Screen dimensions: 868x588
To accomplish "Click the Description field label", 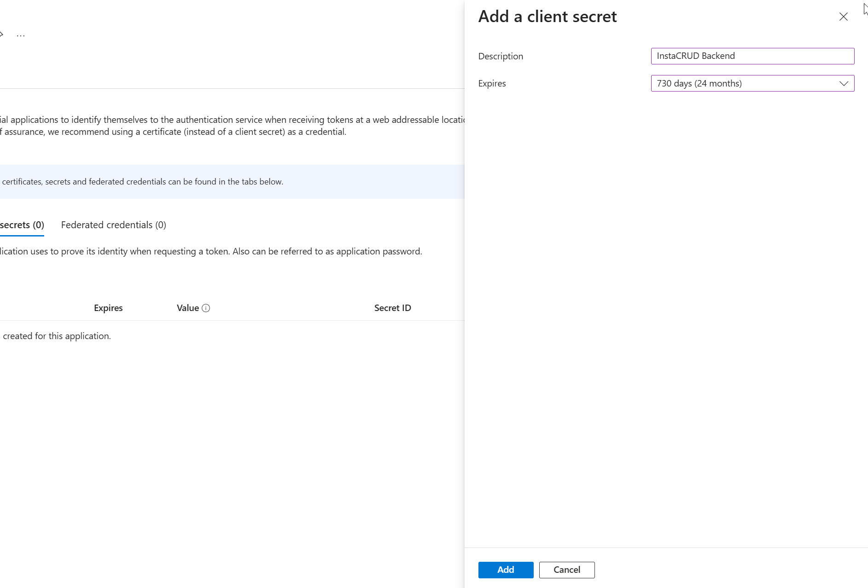I will point(501,56).
